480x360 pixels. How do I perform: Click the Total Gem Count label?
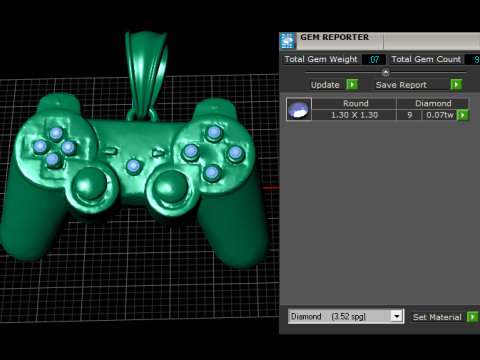pyautogui.click(x=426, y=59)
